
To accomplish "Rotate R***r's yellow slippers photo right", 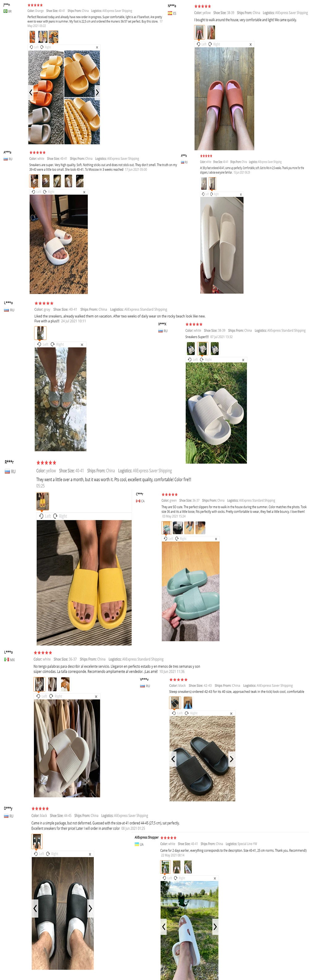I will [60, 516].
